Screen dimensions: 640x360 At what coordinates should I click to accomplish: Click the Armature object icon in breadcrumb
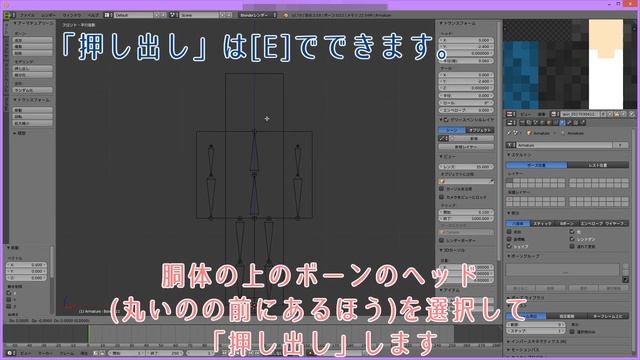[529, 133]
